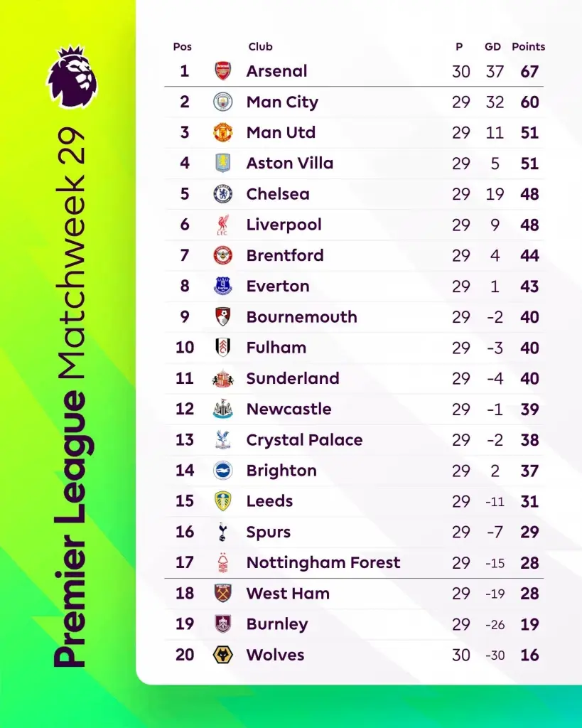Click the Premier League lion logo

pyautogui.click(x=72, y=78)
